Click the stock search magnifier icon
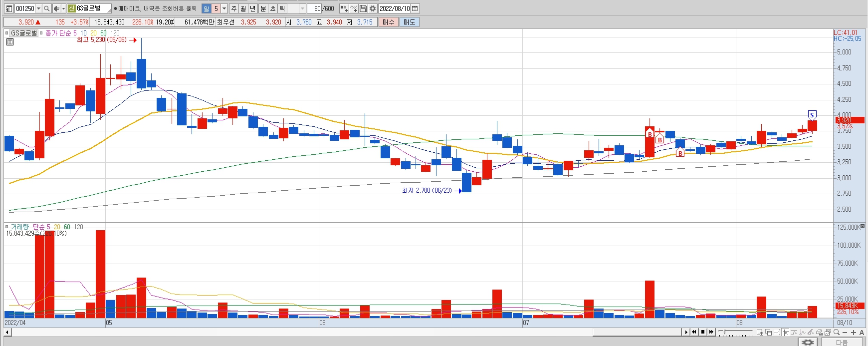Image resolution: width=868 pixels, height=346 pixels. tap(46, 8)
